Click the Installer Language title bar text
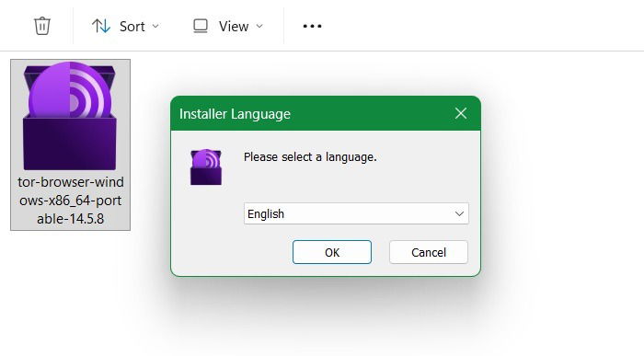 pos(235,114)
